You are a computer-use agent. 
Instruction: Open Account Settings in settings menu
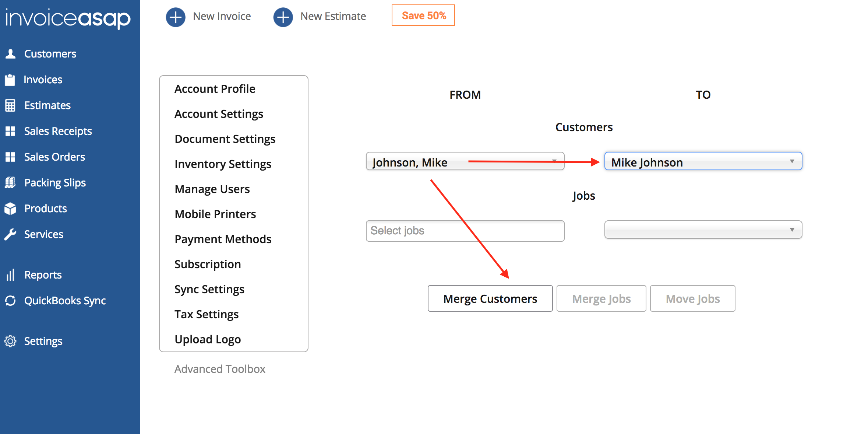tap(219, 114)
